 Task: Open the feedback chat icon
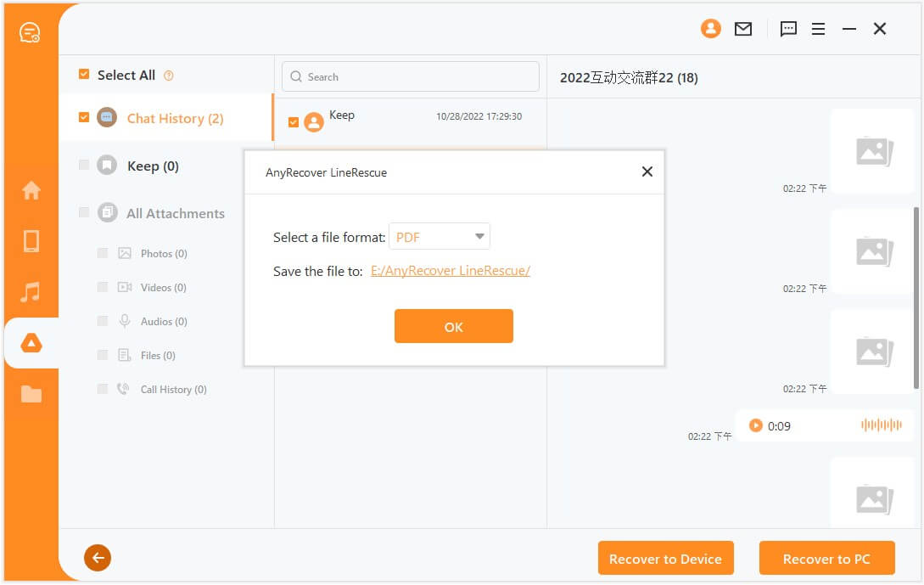(x=788, y=29)
